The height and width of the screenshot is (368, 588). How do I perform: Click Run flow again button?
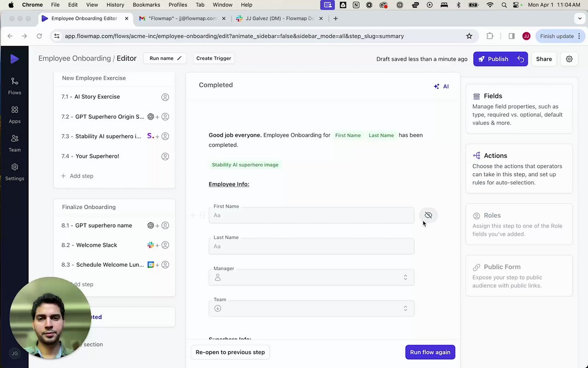pos(430,352)
